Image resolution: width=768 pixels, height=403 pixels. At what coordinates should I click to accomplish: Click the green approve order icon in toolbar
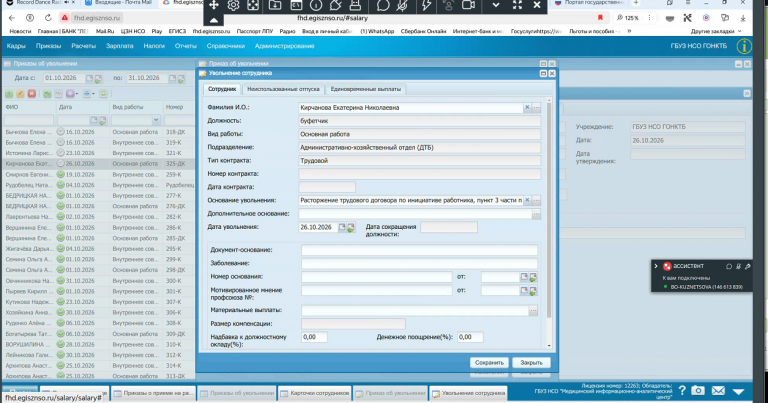pos(47,94)
